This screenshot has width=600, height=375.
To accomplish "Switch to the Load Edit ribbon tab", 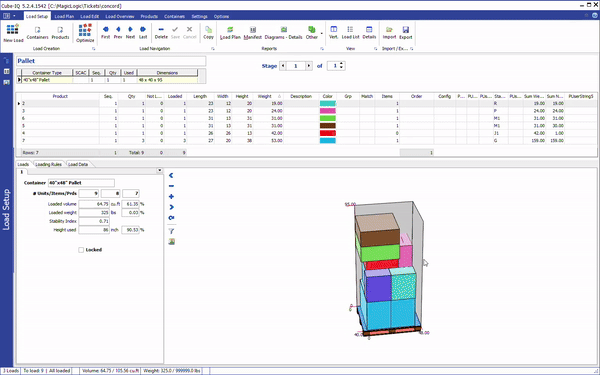I will [90, 16].
